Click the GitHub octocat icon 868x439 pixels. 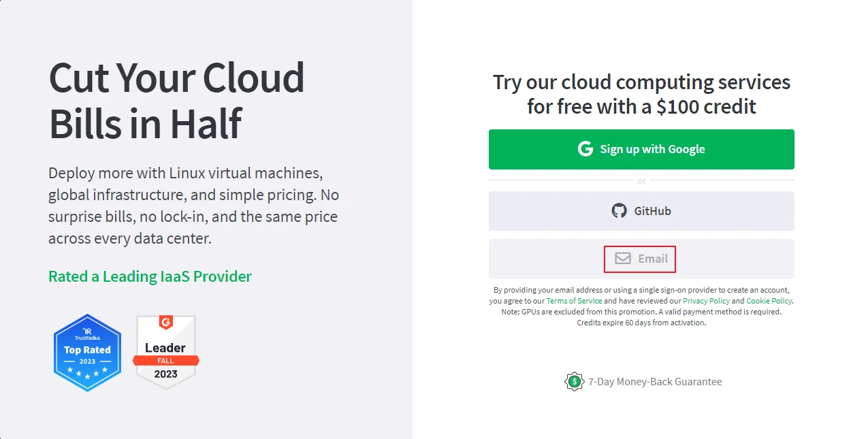(619, 211)
